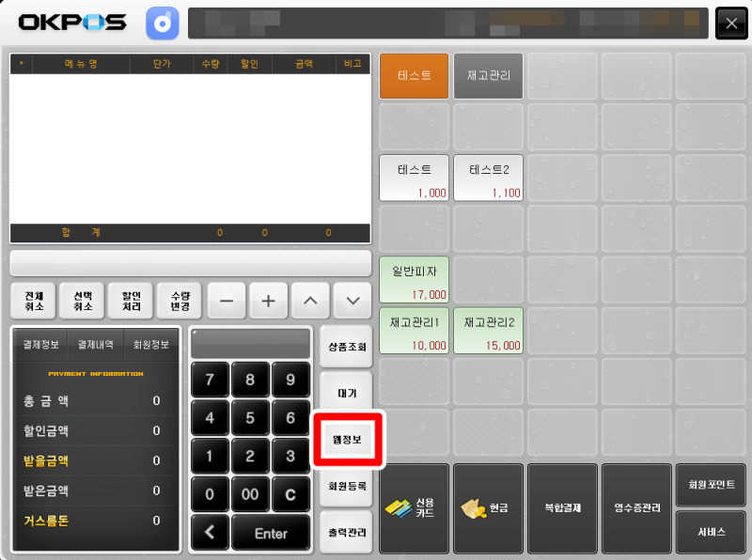
Task: Switch to the 회원정보 tab
Action: click(152, 344)
